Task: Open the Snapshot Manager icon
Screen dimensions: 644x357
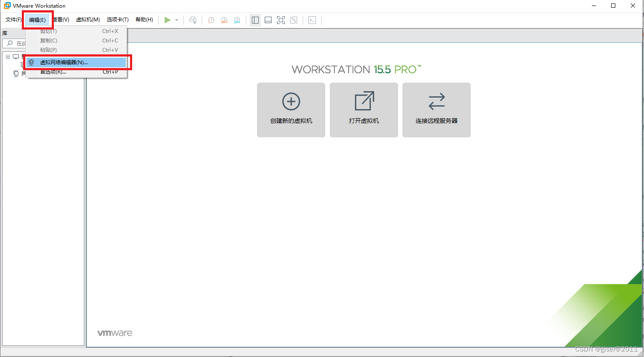Action: 237,20
